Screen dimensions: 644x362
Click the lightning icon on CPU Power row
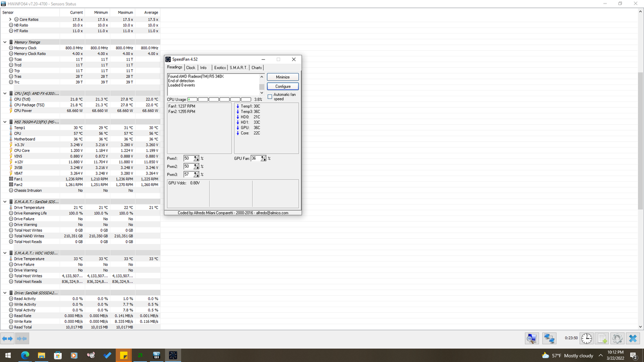[x=11, y=111]
